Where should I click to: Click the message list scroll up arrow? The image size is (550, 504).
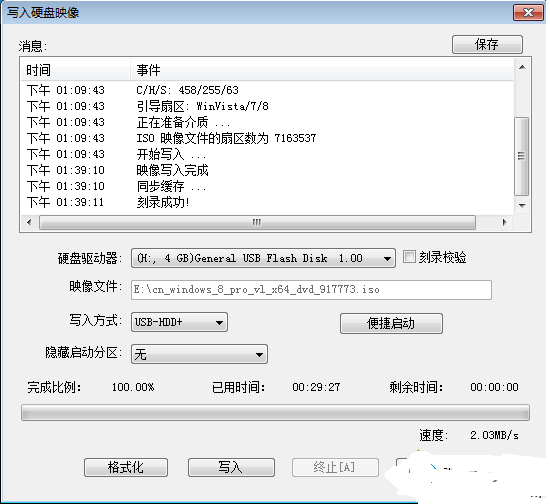click(x=522, y=67)
